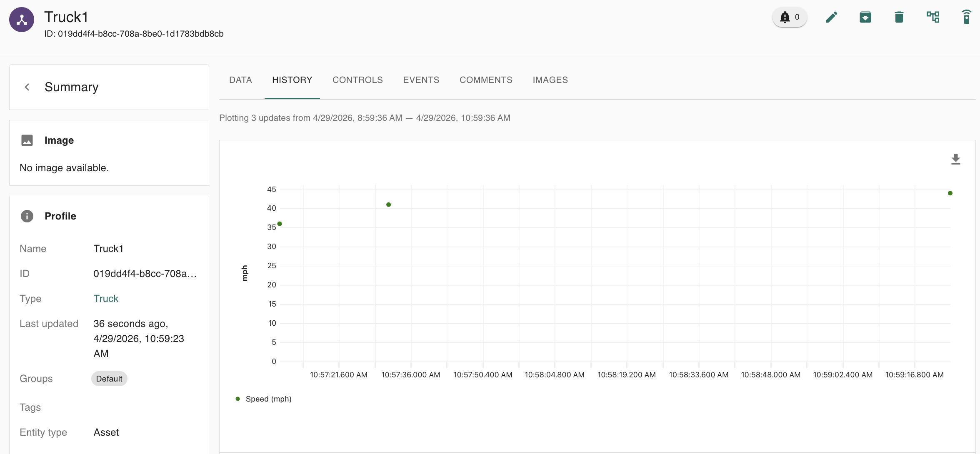Click the 'Plotting 3 updates' time range text

pyautogui.click(x=365, y=118)
